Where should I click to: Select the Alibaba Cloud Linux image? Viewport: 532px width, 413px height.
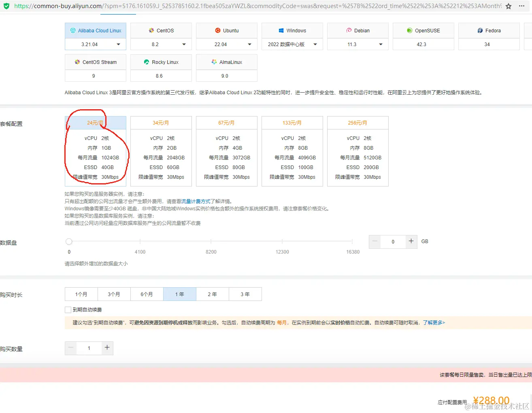[x=96, y=31]
